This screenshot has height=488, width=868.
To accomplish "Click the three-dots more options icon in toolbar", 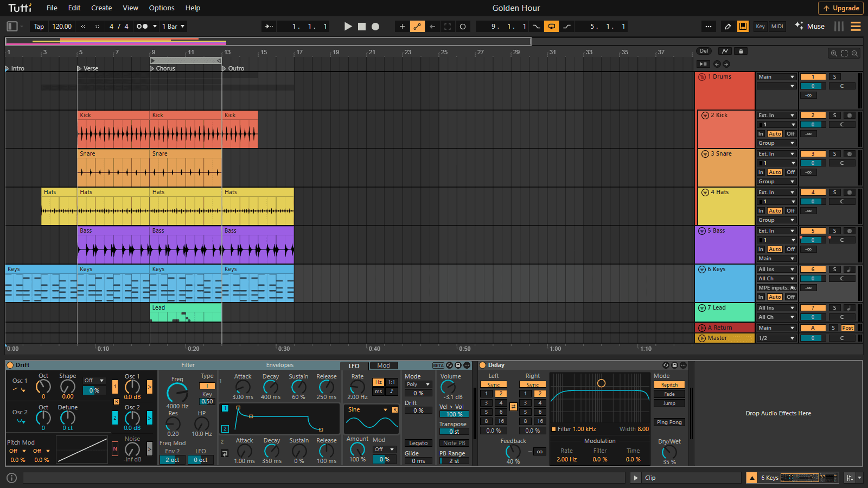I will click(x=708, y=26).
